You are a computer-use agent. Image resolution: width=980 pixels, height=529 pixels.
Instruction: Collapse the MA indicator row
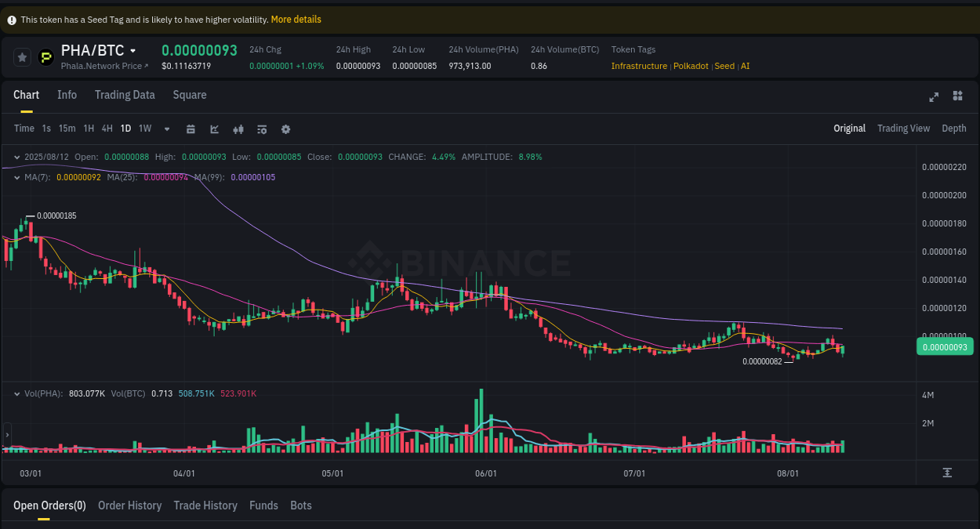pyautogui.click(x=16, y=177)
